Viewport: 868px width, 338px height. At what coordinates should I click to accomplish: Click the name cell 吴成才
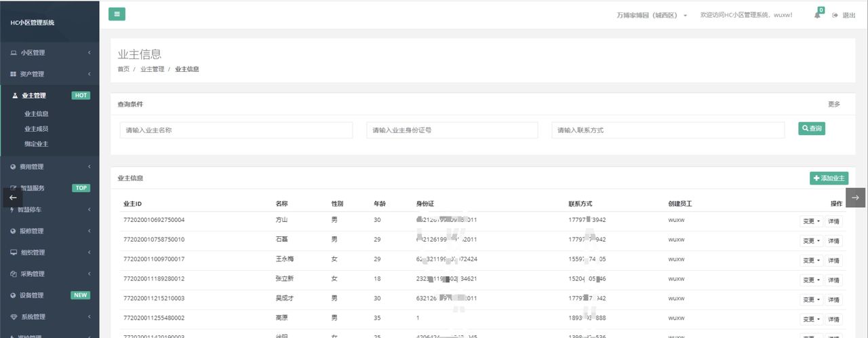285,299
